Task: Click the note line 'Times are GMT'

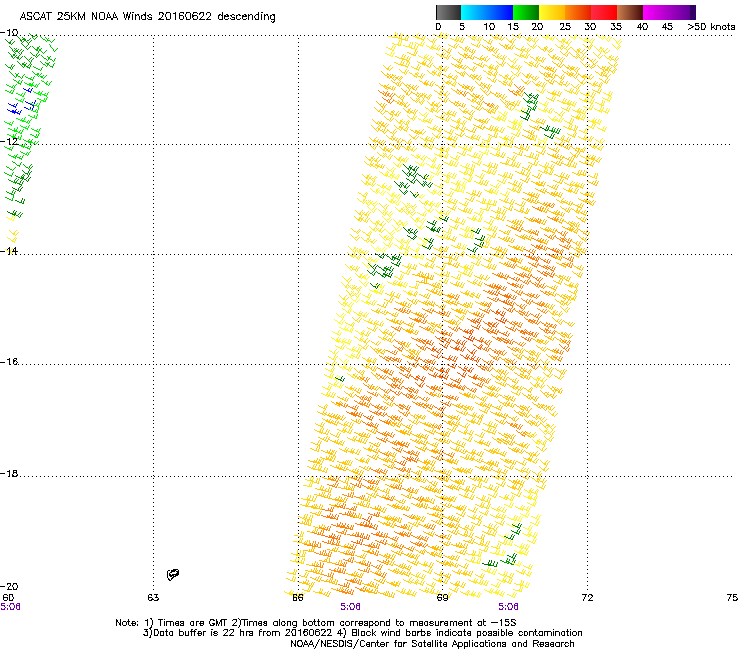Action: point(194,623)
